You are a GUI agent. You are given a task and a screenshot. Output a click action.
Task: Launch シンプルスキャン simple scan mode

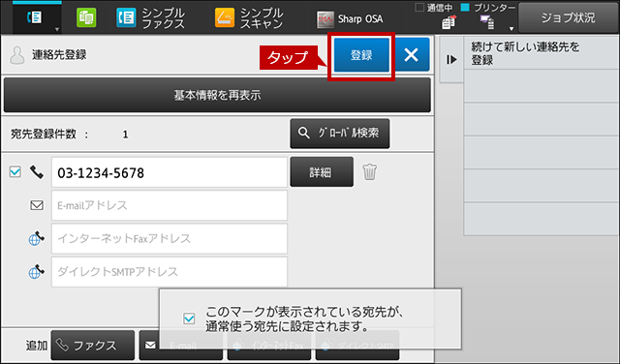click(x=249, y=18)
